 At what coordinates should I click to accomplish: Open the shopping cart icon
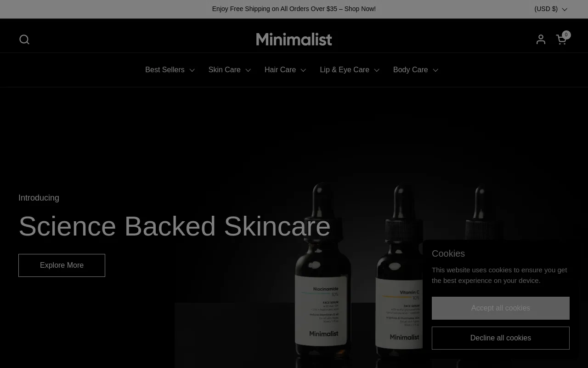pos(561,40)
